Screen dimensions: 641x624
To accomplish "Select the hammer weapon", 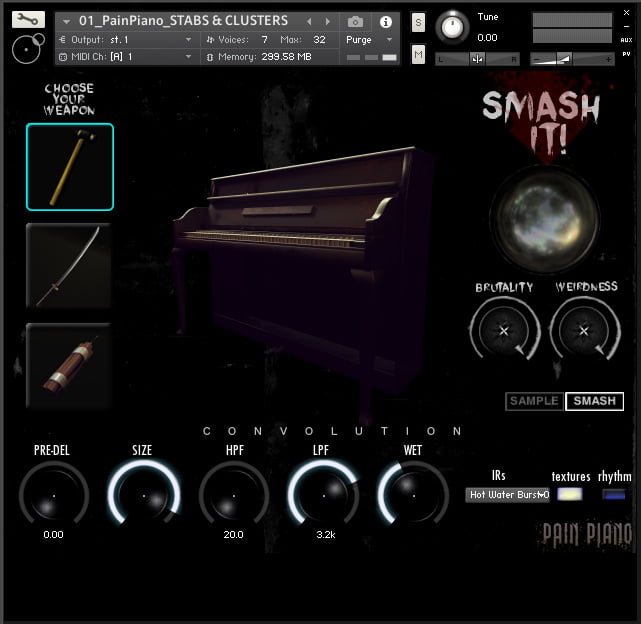I will click(x=70, y=167).
